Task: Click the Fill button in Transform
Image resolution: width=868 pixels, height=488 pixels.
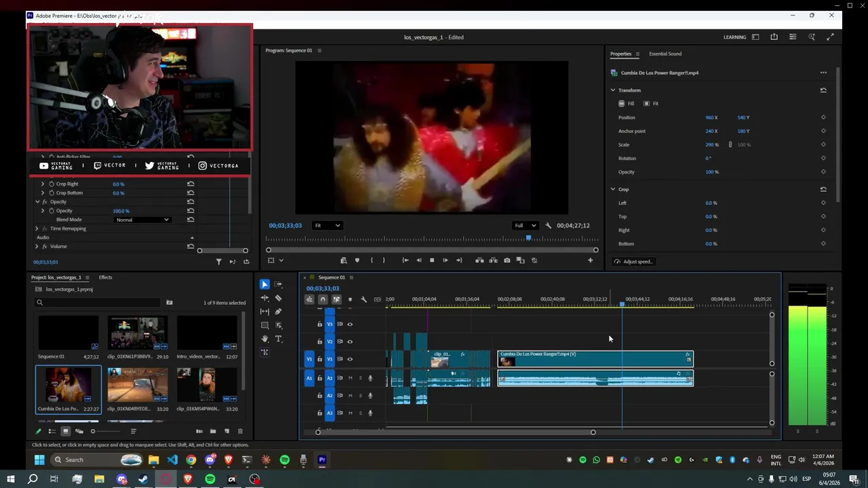Action: click(627, 104)
